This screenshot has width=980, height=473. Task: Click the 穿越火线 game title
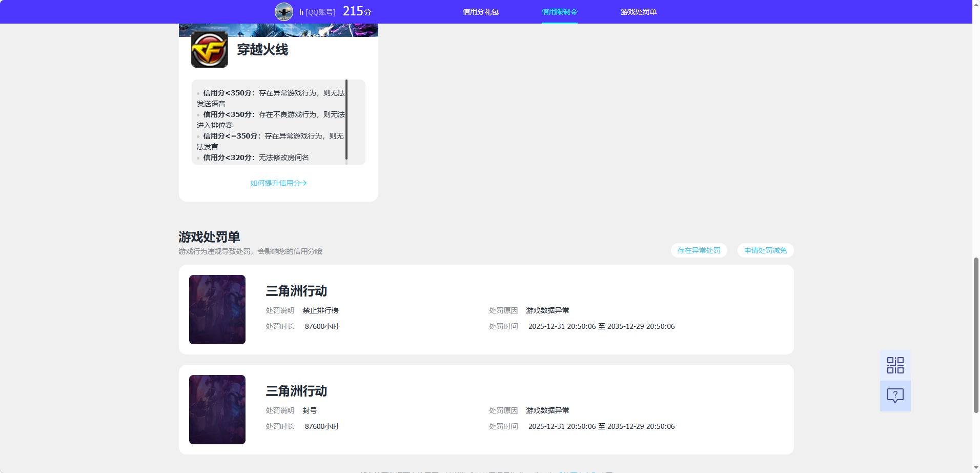pos(262,50)
